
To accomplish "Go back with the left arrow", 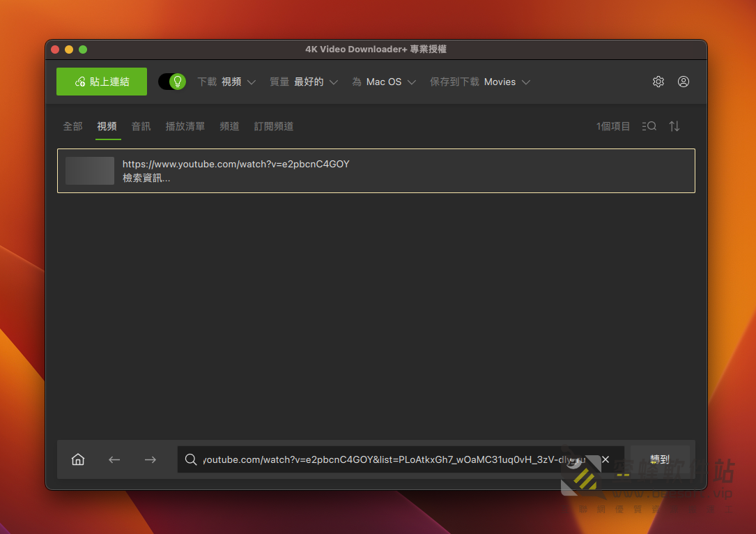I will tap(114, 459).
